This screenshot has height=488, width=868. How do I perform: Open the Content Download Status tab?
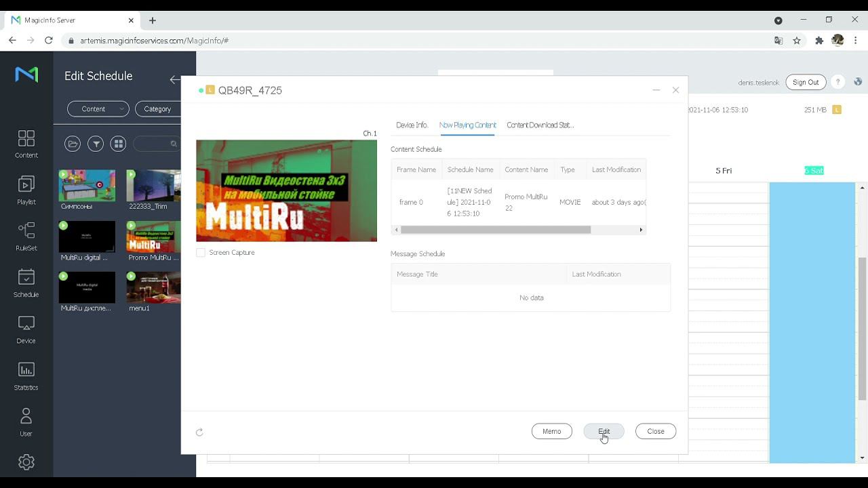click(540, 125)
